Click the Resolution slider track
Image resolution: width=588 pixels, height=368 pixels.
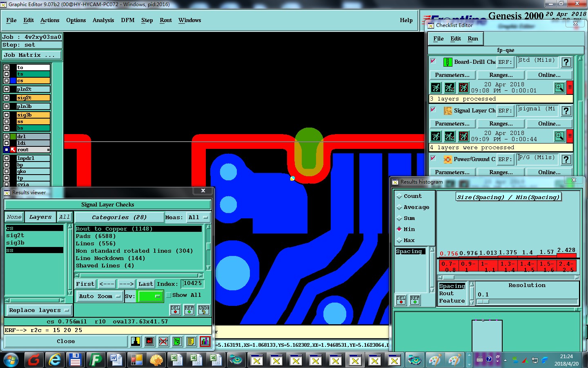pyautogui.click(x=527, y=302)
